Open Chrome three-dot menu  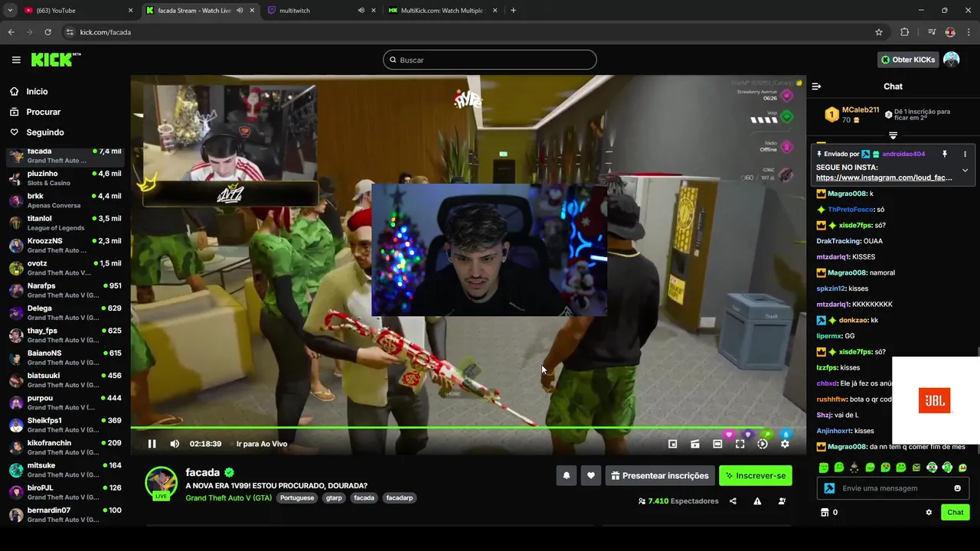point(969,32)
